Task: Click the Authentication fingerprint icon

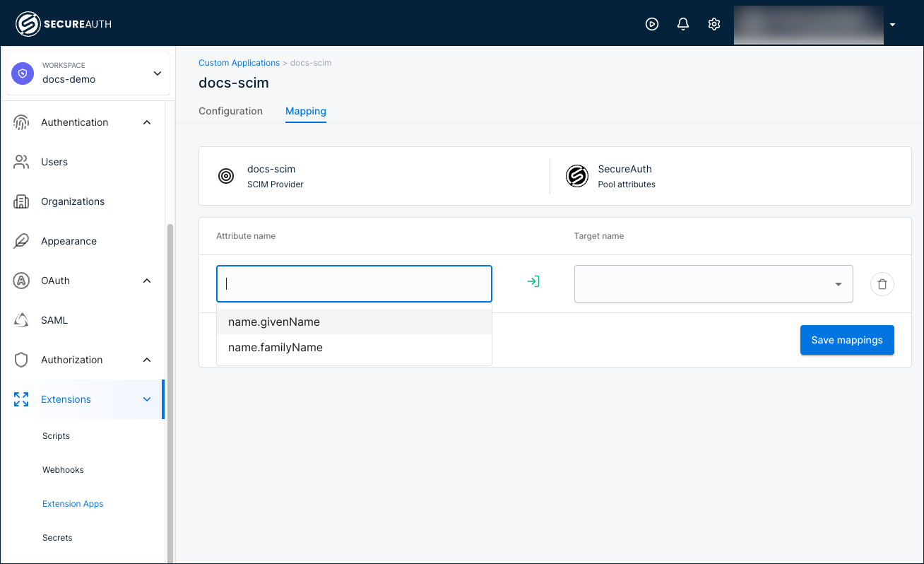Action: point(21,122)
